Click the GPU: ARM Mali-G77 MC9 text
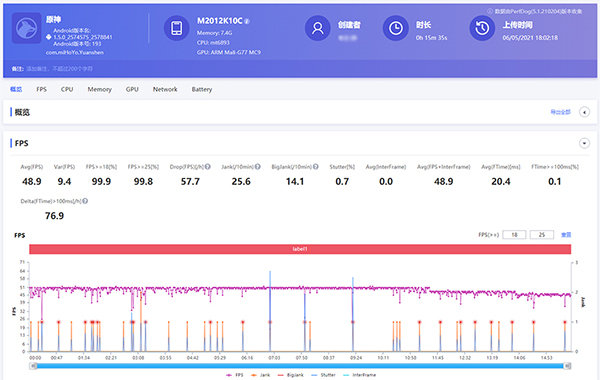 click(x=229, y=52)
